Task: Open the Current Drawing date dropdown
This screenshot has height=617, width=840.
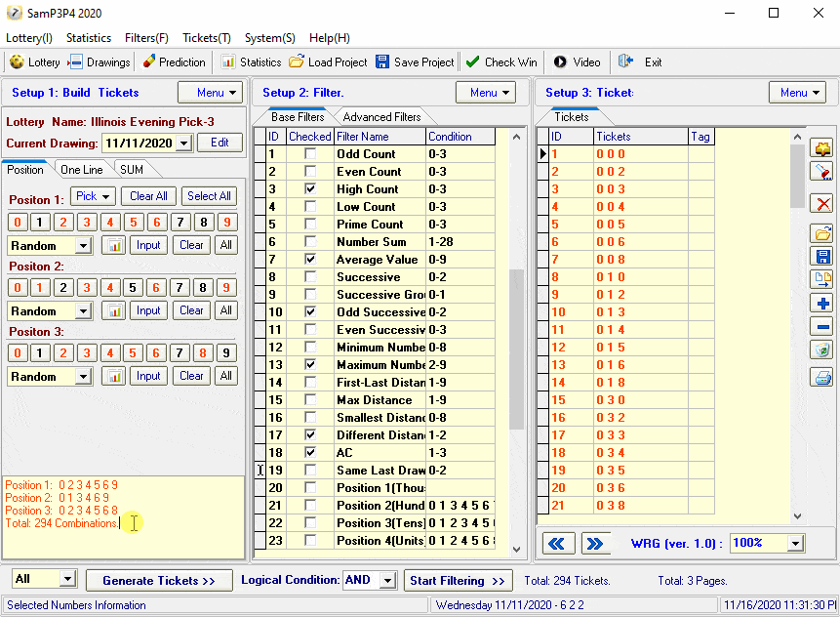Action: (x=184, y=144)
